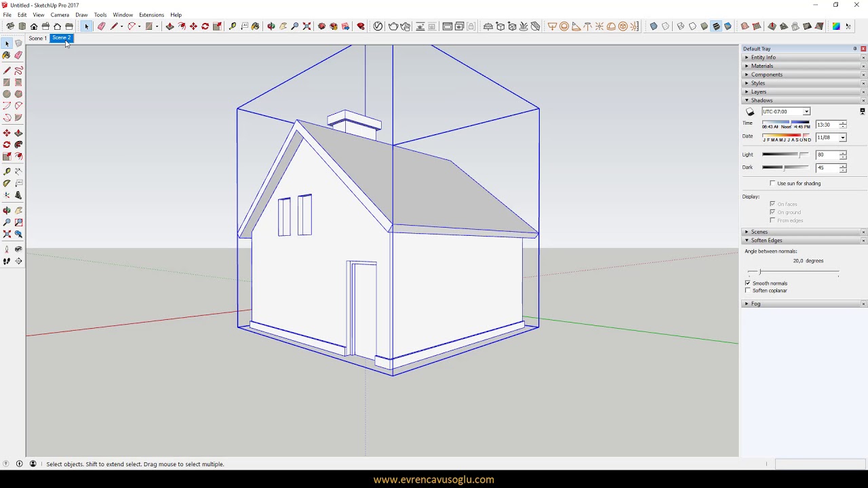Toggle the On faces checkbox
Screen dimensions: 868x488
coord(772,204)
